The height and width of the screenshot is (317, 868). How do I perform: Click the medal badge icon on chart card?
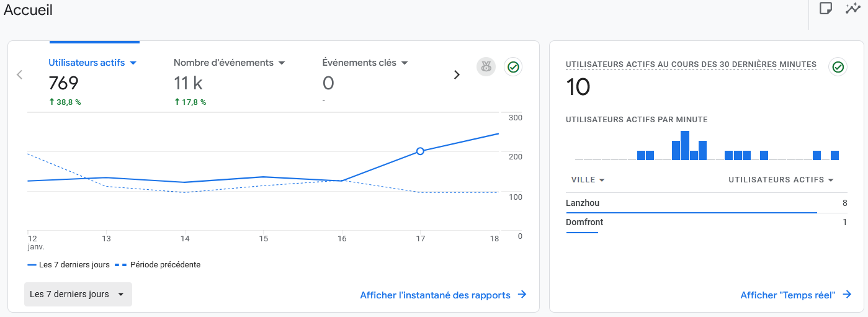click(x=486, y=67)
